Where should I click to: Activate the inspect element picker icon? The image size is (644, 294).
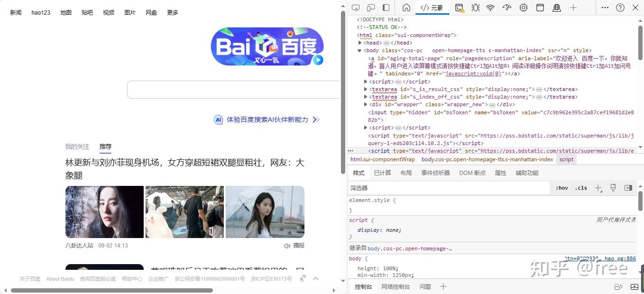[x=356, y=8]
